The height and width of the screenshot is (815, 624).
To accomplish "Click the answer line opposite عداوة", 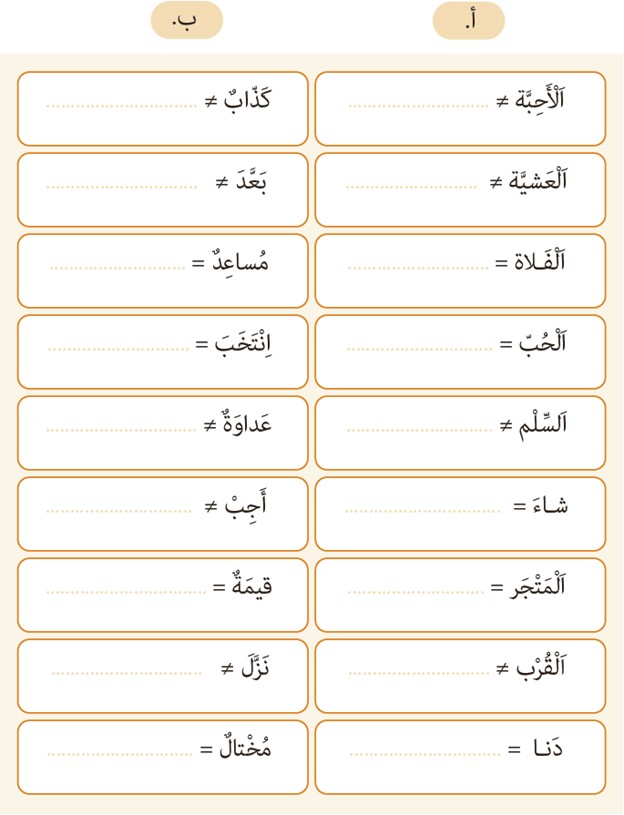I will pos(122,430).
